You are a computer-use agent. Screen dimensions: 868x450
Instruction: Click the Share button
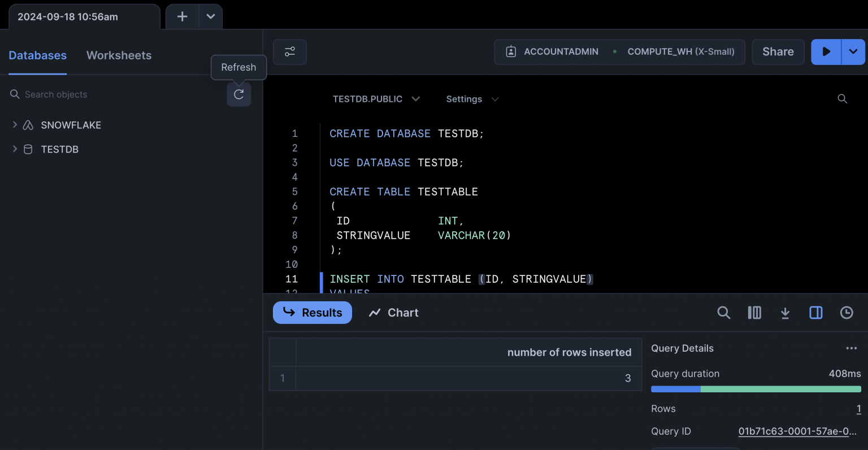coord(778,52)
